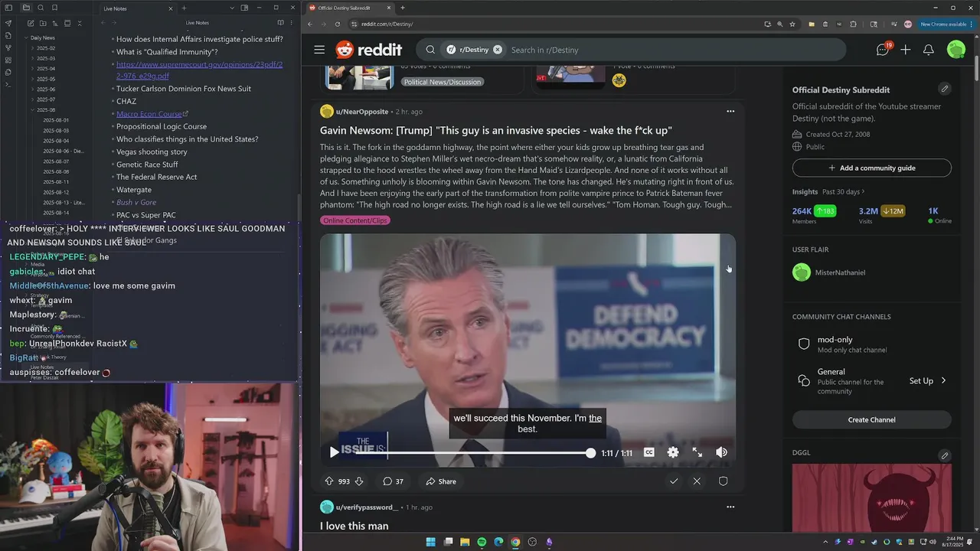The image size is (980, 551).
Task: Mute the video volume
Action: 721,452
